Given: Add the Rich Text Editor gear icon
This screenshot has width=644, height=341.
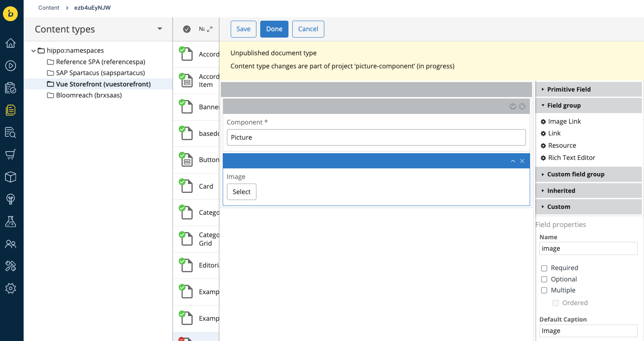Looking at the screenshot, I should tap(543, 158).
